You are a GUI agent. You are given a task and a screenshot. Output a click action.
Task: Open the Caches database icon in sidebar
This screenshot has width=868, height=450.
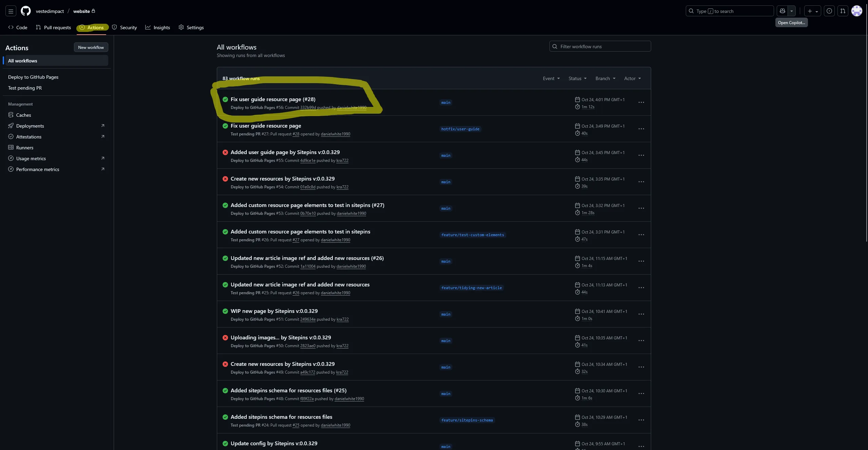11,115
